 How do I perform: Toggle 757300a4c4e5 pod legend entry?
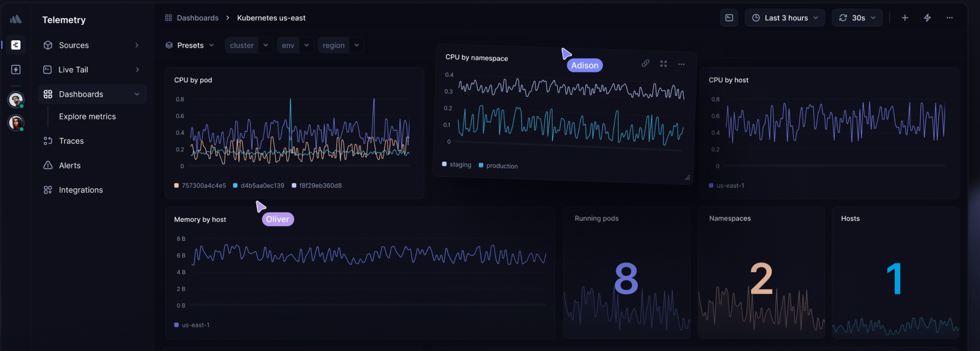[x=200, y=185]
